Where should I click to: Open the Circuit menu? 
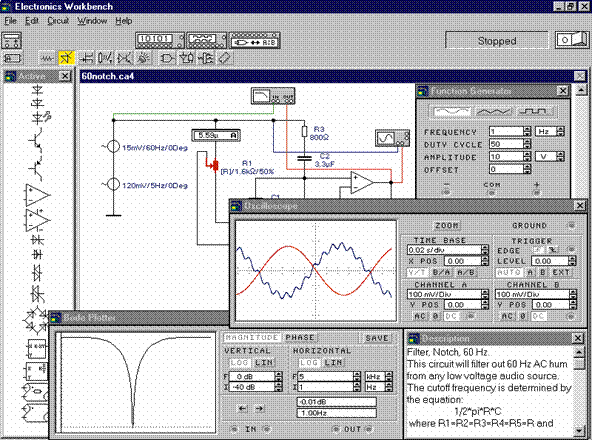click(58, 21)
